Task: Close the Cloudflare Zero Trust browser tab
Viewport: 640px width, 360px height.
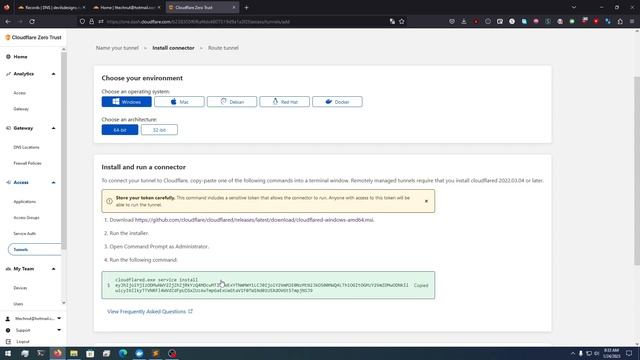Action: pos(234,7)
